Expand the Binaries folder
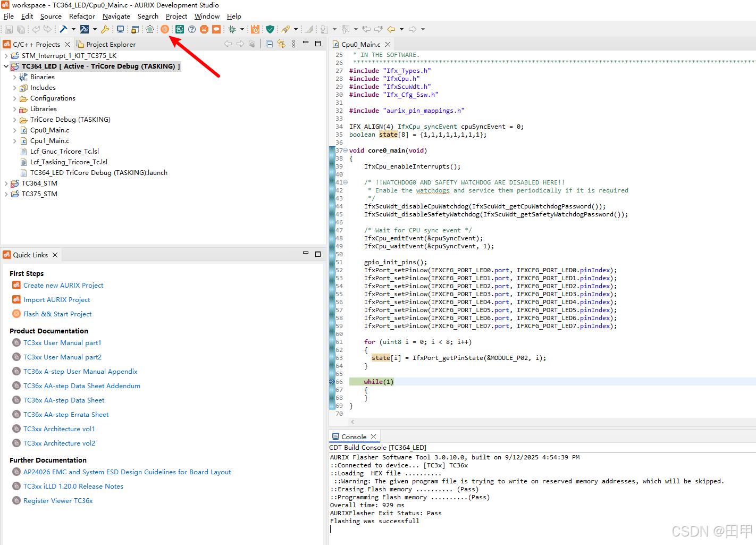The width and height of the screenshot is (756, 545). 14,77
